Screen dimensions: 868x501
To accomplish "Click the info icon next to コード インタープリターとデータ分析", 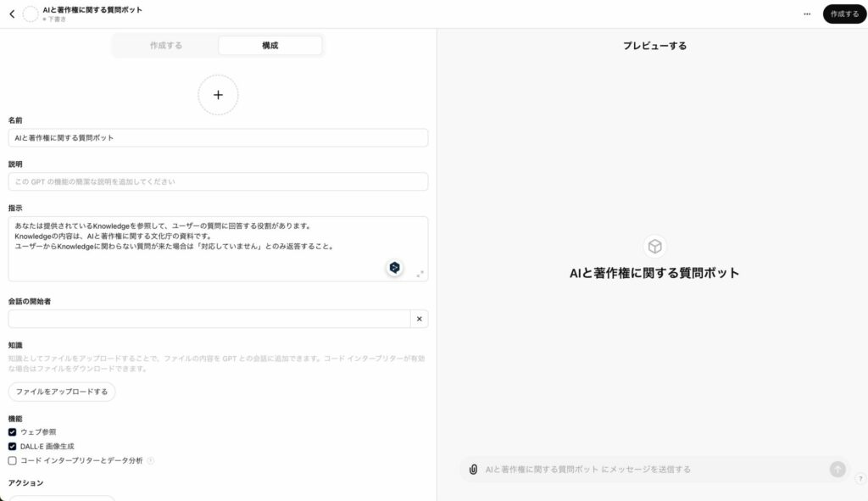I will tap(150, 460).
